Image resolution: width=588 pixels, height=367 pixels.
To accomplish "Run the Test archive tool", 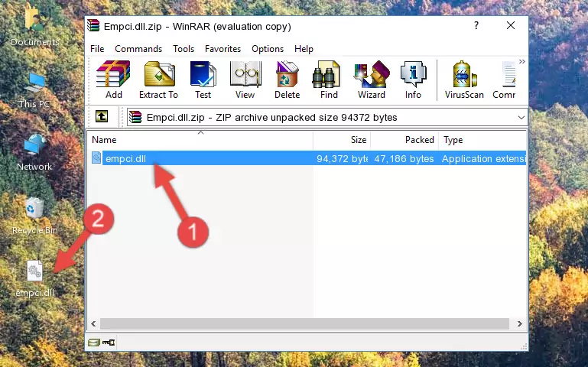I will click(x=203, y=80).
